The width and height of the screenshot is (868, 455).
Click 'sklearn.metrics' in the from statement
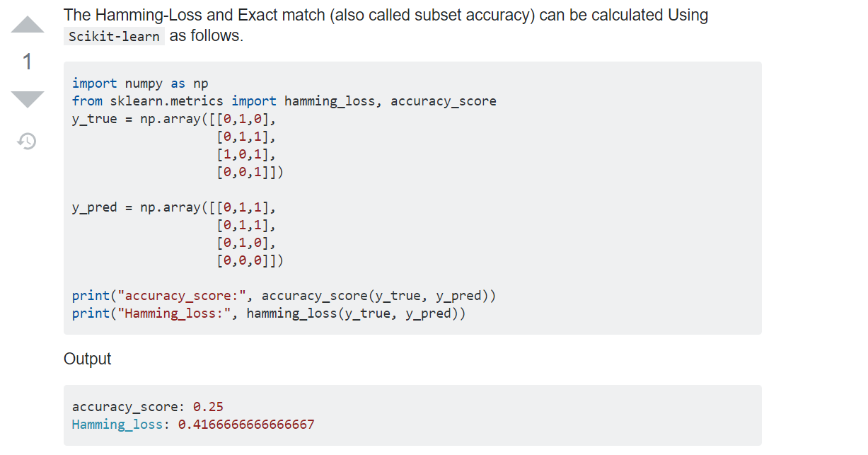(x=166, y=101)
